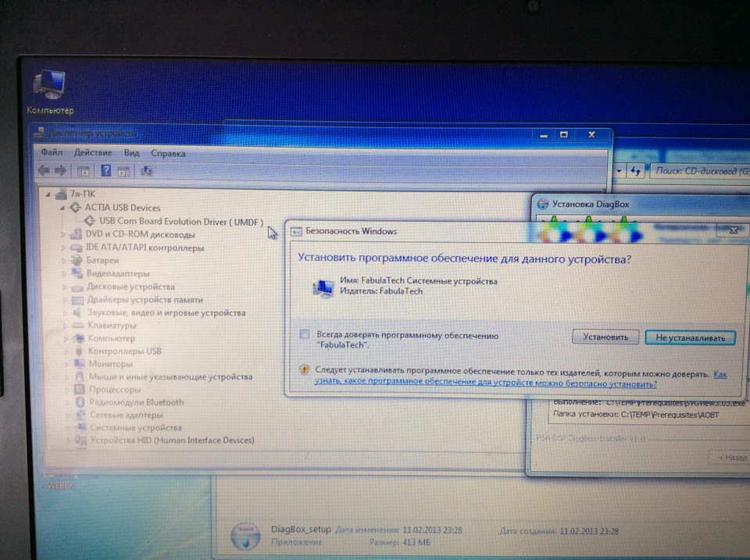Select Устройства HID (Human Interface Devices) row
This screenshot has width=750, height=560.
point(172,441)
